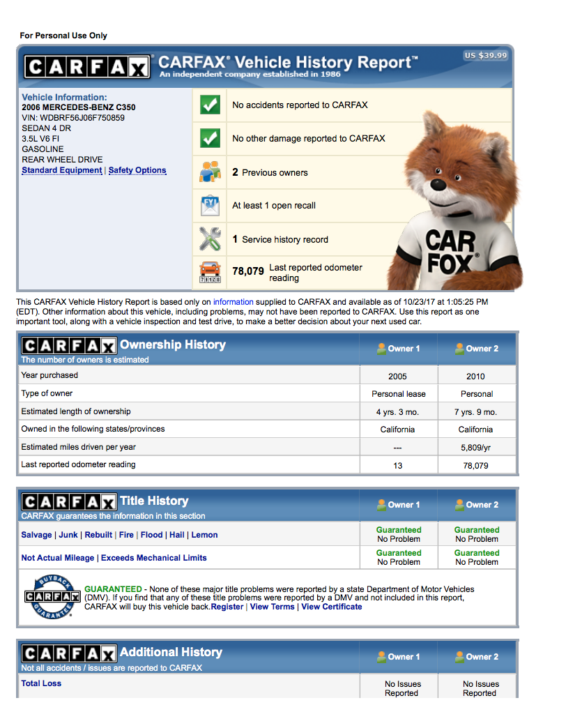Image resolution: width=566 pixels, height=728 pixels.
Task: Click Owner 2 year purchased '2010' cell
Action: point(475,377)
